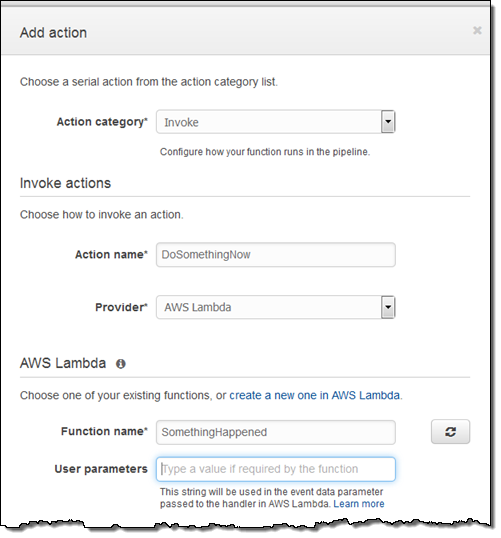501x538 pixels.
Task: Click the Function name field SomethingHappened
Action: (276, 432)
